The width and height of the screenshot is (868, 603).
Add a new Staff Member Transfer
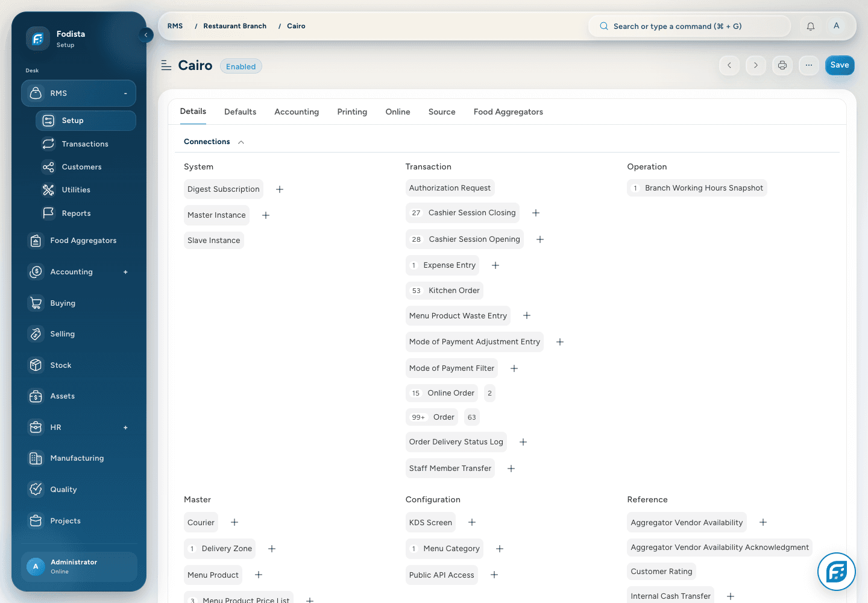point(511,469)
